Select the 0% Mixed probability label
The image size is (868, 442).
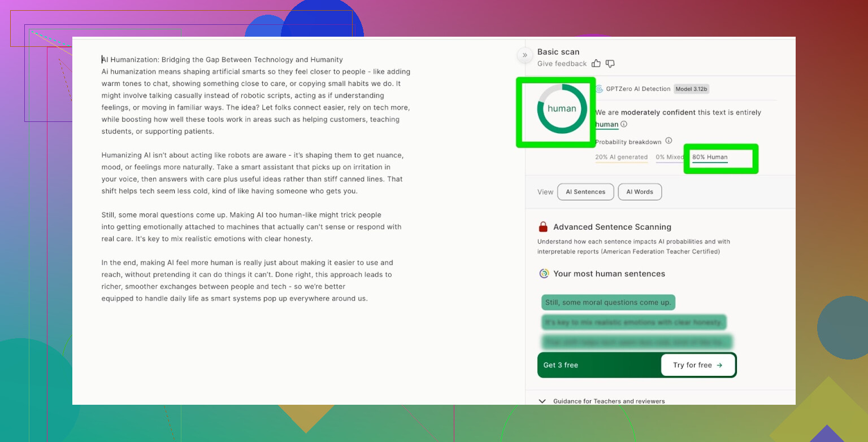pyautogui.click(x=669, y=157)
